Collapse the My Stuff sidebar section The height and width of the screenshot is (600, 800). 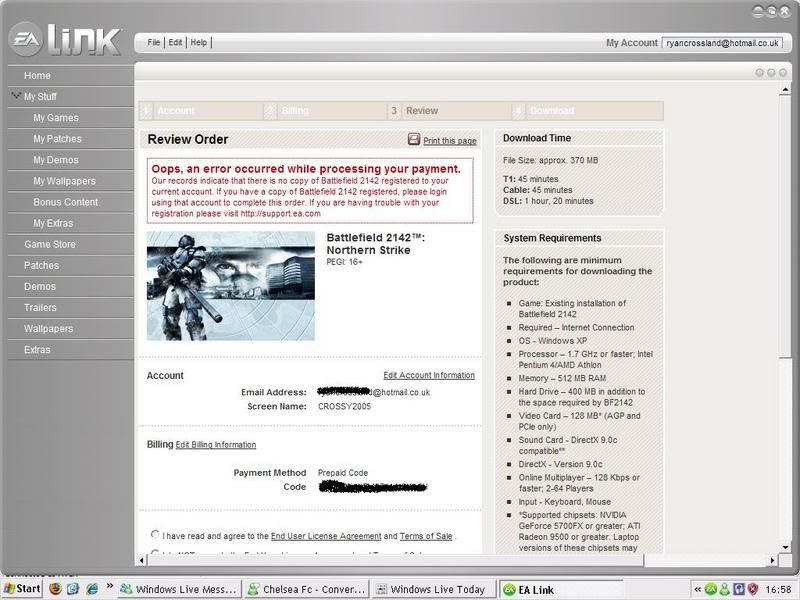(x=16, y=96)
